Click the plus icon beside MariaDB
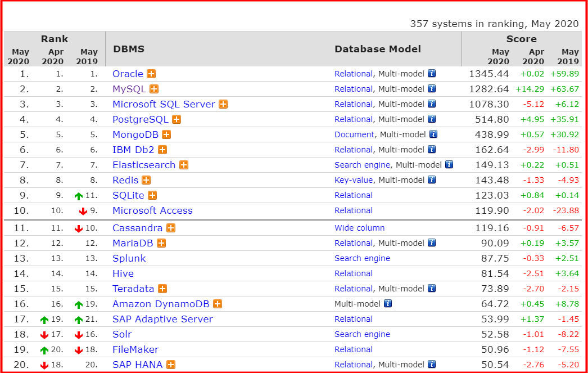 [161, 243]
